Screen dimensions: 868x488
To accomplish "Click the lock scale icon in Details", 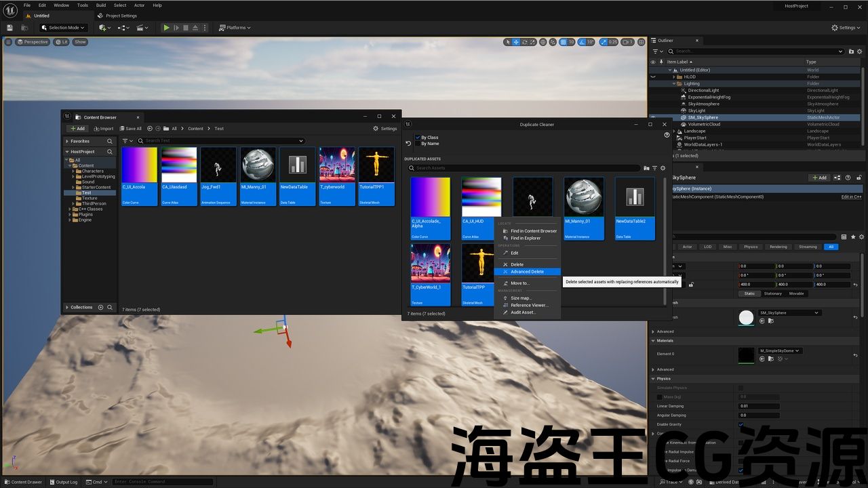I will coord(692,285).
